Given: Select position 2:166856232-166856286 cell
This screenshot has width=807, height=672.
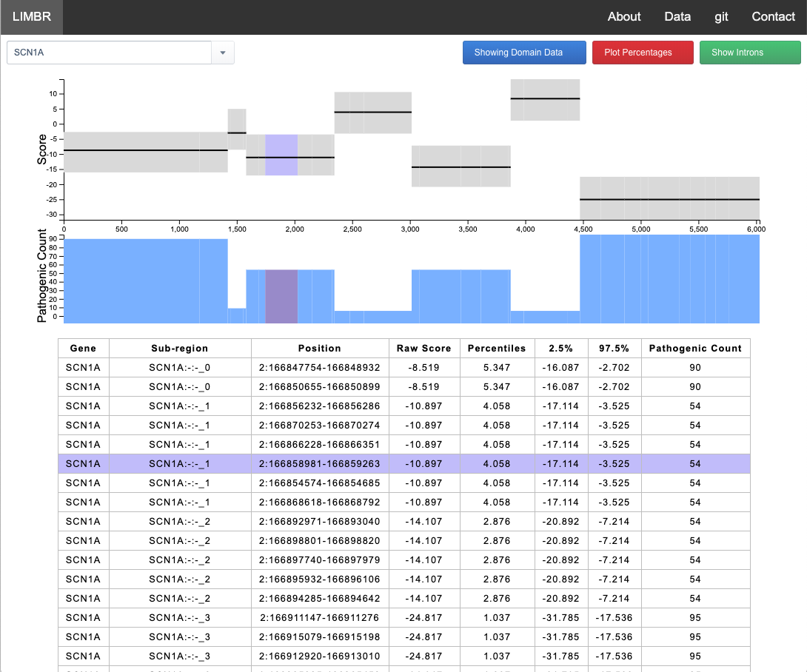Looking at the screenshot, I should coord(320,406).
